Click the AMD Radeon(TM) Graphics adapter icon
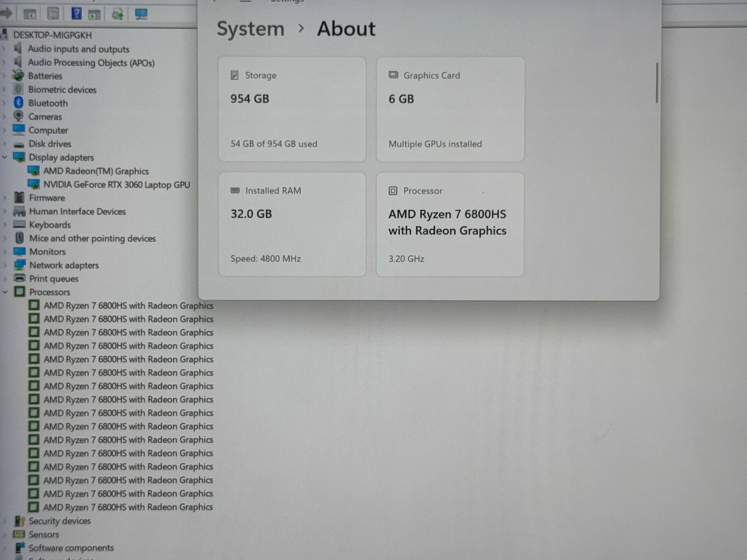The image size is (747, 560). [x=33, y=171]
